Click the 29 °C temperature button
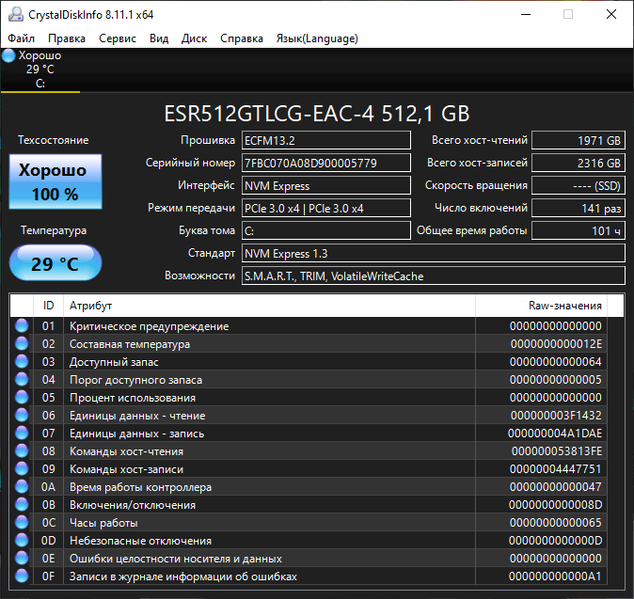This screenshot has width=634, height=599. (55, 264)
